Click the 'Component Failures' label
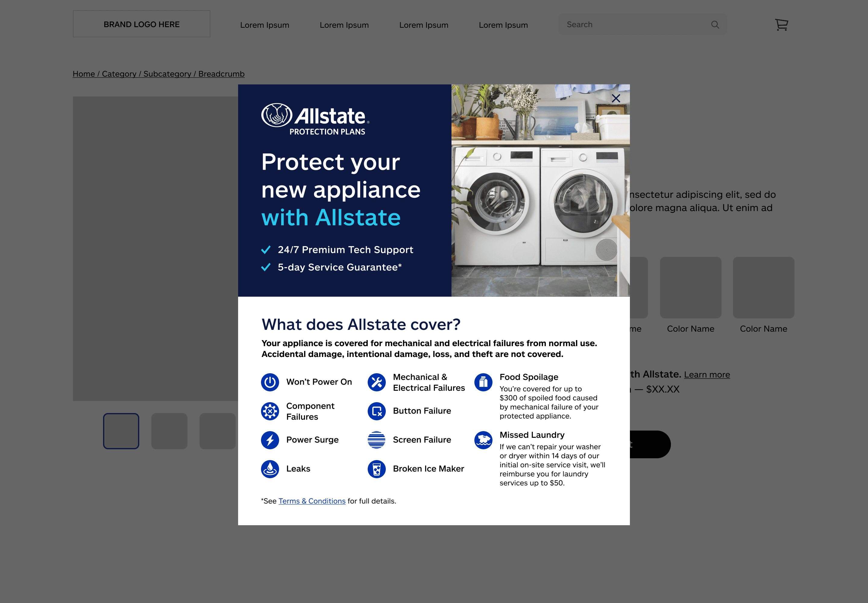 [310, 411]
